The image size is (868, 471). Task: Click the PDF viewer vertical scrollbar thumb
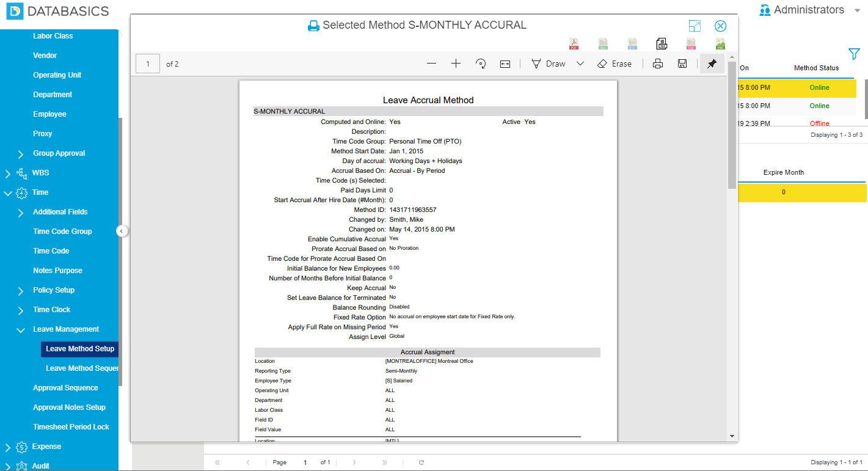pyautogui.click(x=732, y=125)
